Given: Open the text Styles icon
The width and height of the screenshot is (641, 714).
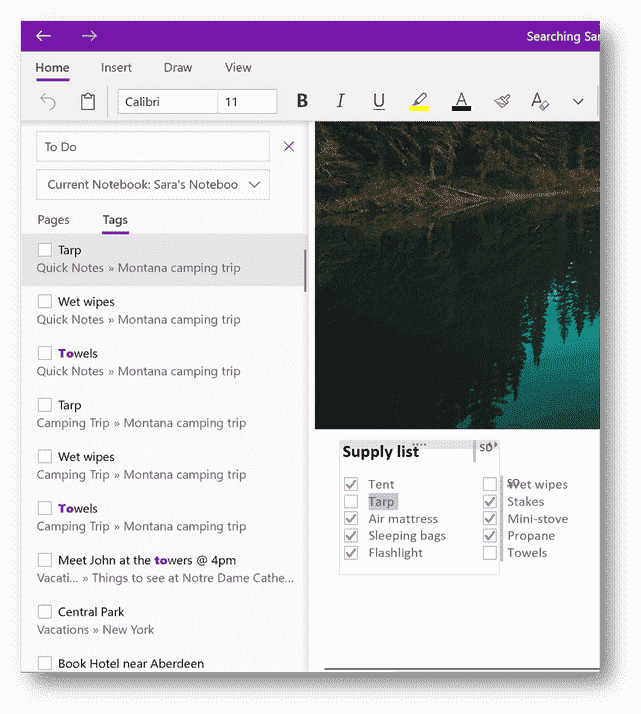Looking at the screenshot, I should [540, 101].
